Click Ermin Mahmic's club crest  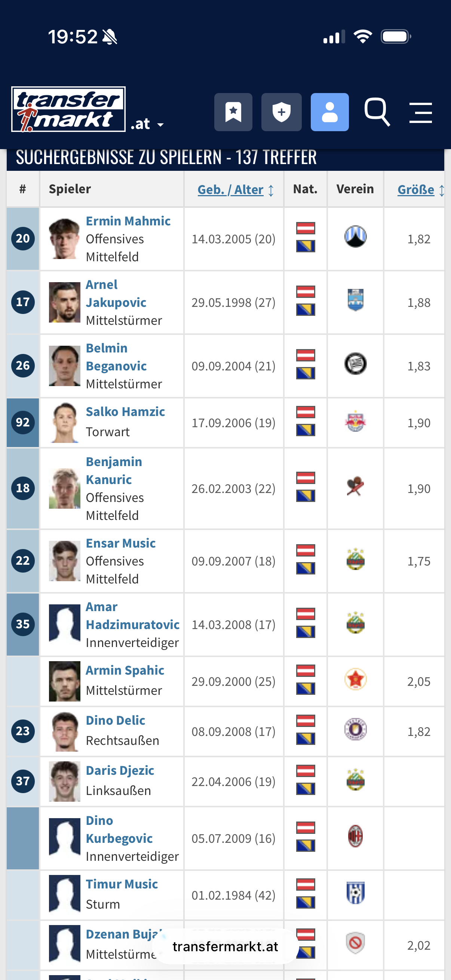[356, 237]
